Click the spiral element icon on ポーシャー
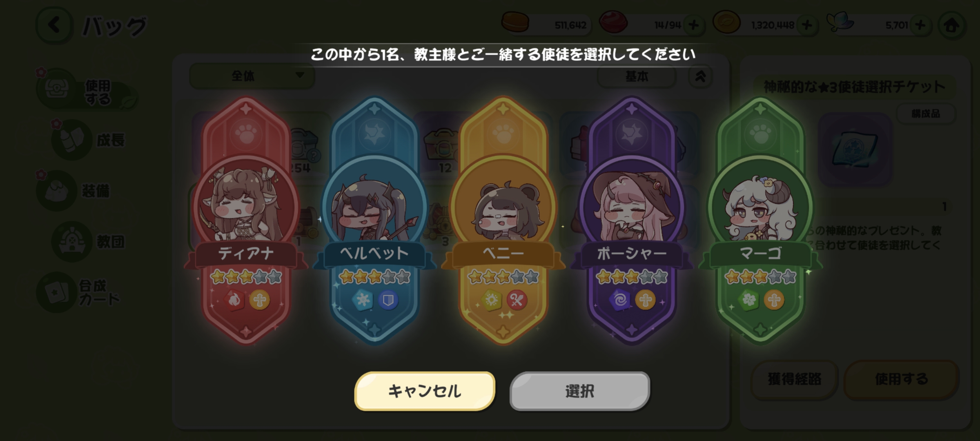Screen dimensions: 980x441 coord(620,301)
